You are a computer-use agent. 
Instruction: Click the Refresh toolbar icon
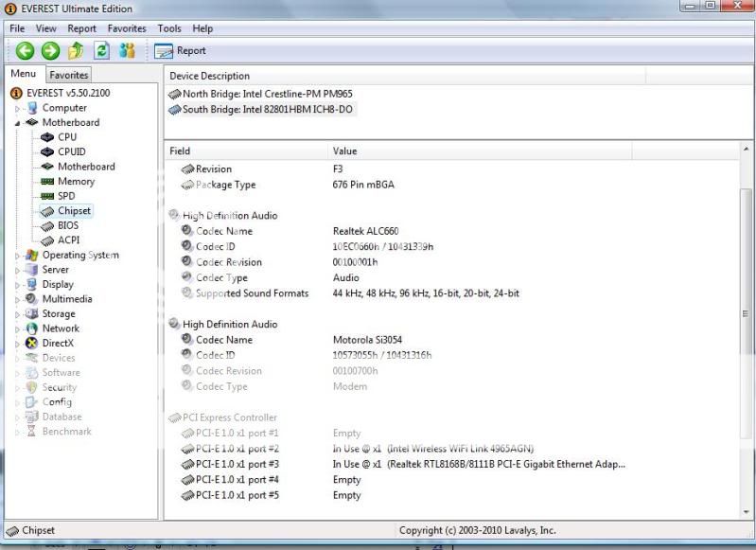[101, 51]
